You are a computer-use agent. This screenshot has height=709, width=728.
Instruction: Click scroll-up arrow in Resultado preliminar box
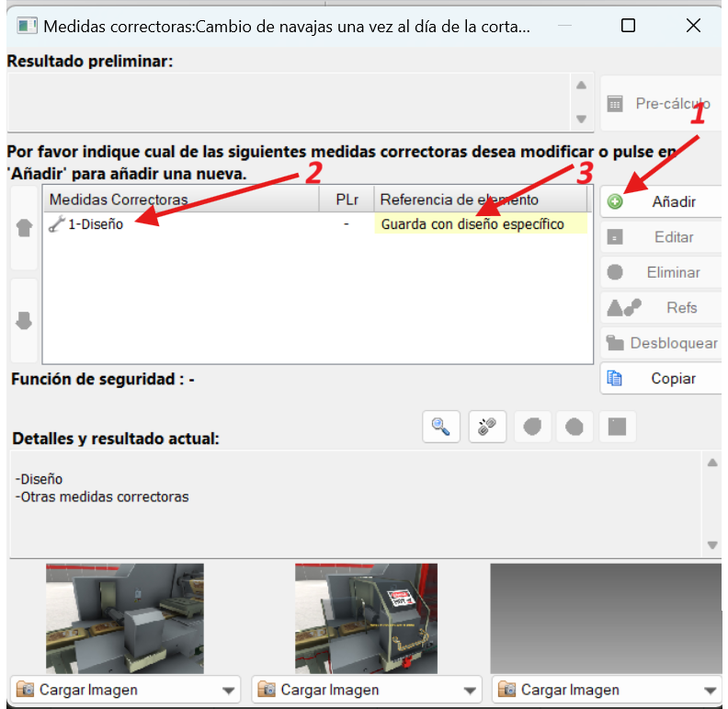click(581, 86)
